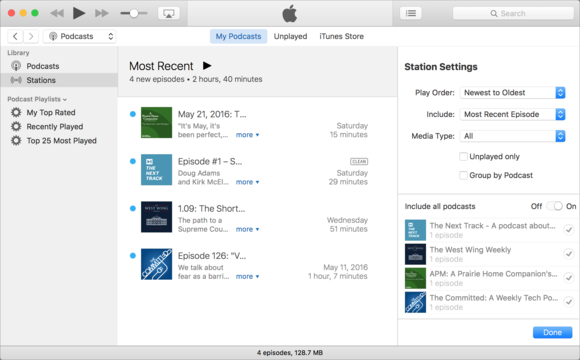The width and height of the screenshot is (580, 360).
Task: Click the Done button
Action: [x=552, y=332]
